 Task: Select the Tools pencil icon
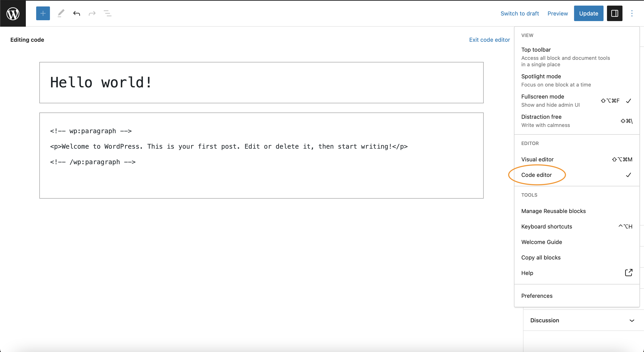tap(61, 14)
